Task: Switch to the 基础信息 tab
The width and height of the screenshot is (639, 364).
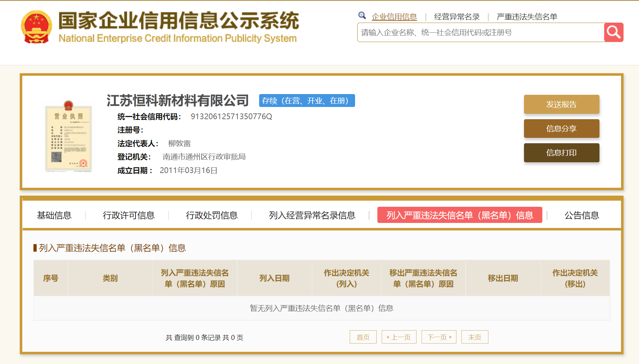Action: [54, 215]
